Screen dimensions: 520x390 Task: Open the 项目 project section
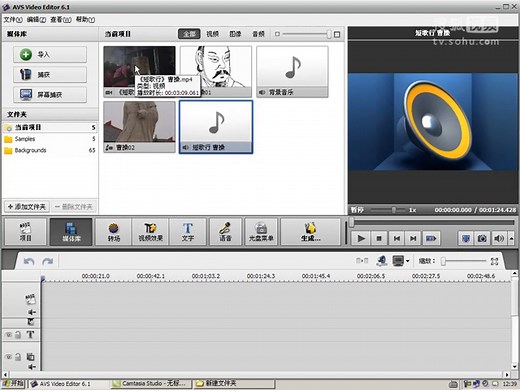(25, 232)
